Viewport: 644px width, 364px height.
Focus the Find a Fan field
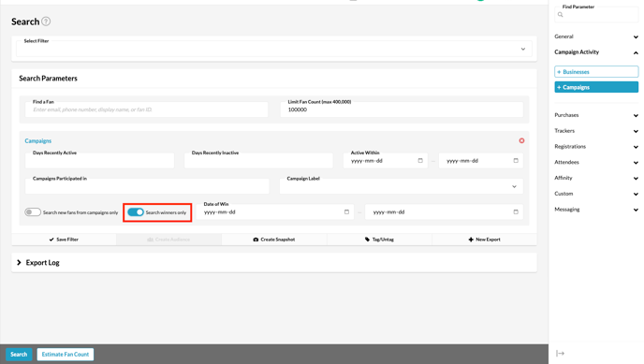pyautogui.click(x=147, y=109)
